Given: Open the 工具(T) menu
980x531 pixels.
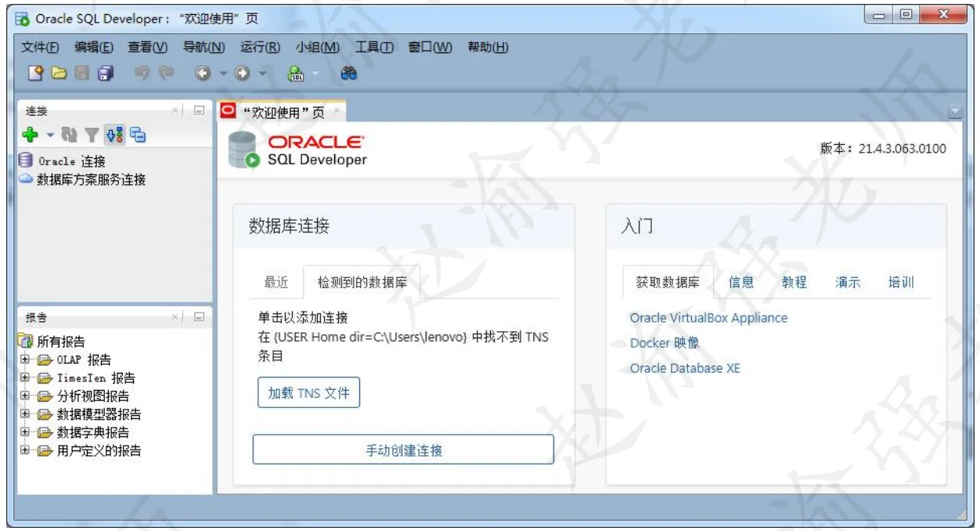Looking at the screenshot, I should click(374, 47).
